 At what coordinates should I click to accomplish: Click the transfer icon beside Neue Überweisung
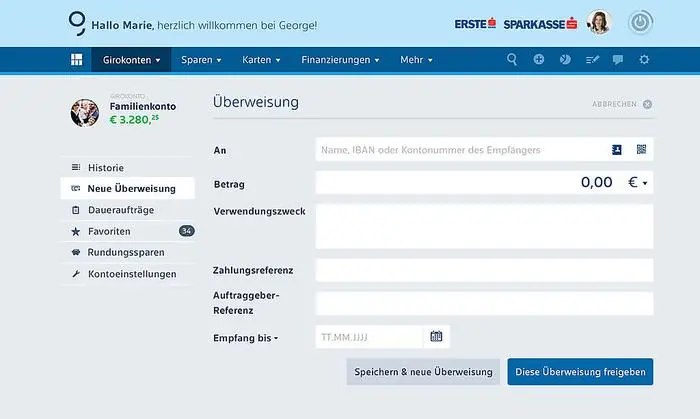coord(76,188)
